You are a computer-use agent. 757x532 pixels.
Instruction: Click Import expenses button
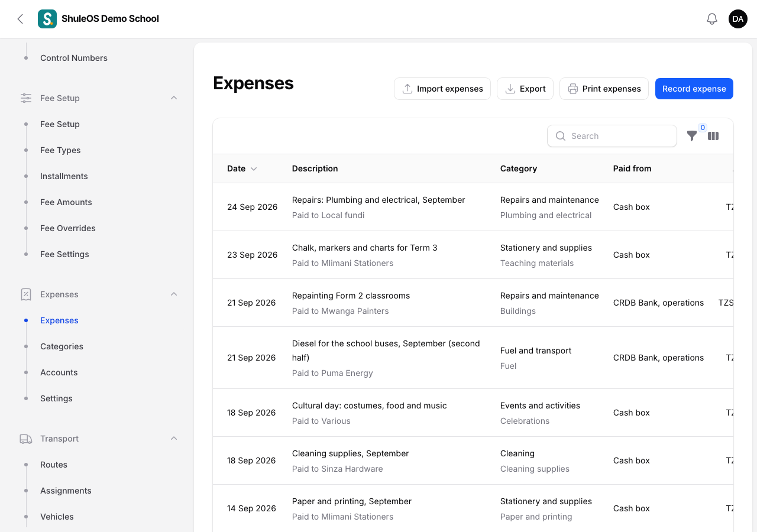(x=442, y=89)
